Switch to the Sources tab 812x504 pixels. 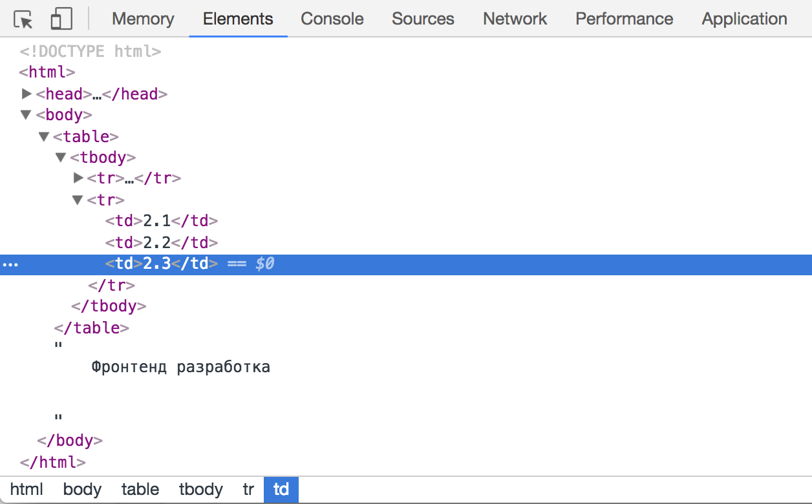[x=423, y=19]
